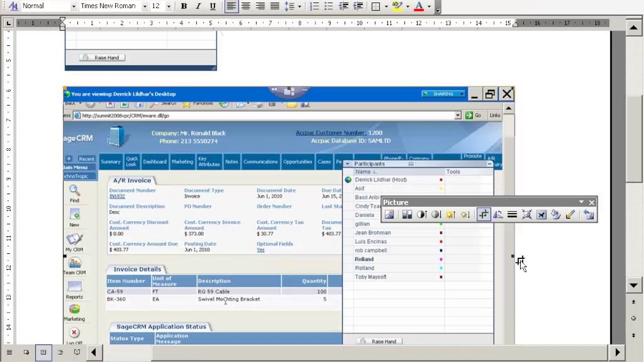Click the horizontal scrollbar right arrow

pos(617,352)
